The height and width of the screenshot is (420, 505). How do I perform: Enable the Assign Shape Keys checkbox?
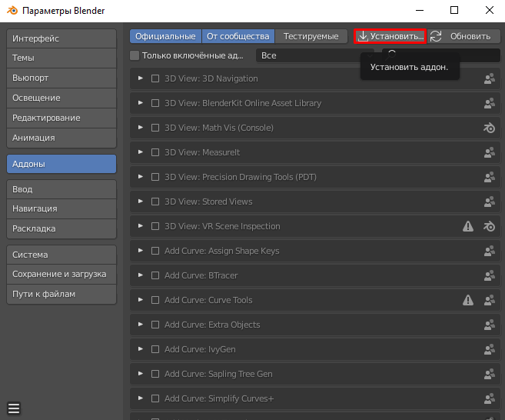[x=155, y=251]
